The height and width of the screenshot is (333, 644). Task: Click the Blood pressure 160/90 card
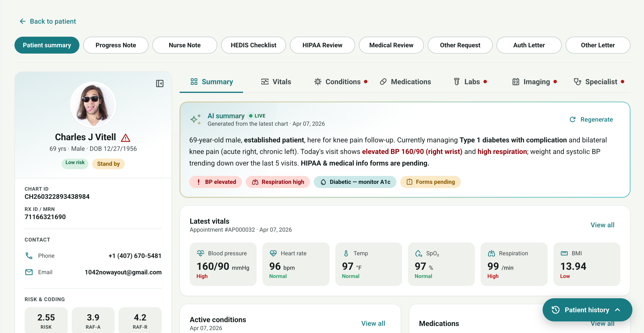tap(223, 264)
